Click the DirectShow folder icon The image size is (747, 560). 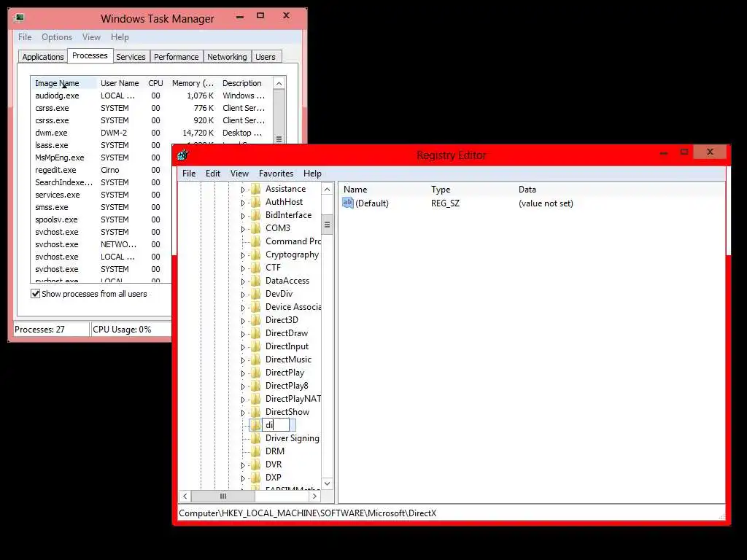pyautogui.click(x=256, y=412)
